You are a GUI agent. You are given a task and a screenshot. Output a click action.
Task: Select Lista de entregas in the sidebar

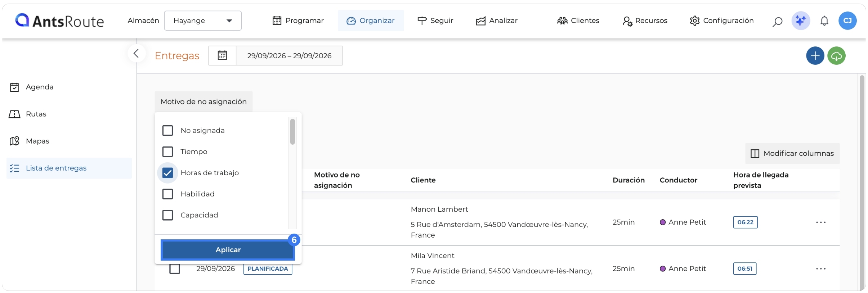(x=69, y=168)
